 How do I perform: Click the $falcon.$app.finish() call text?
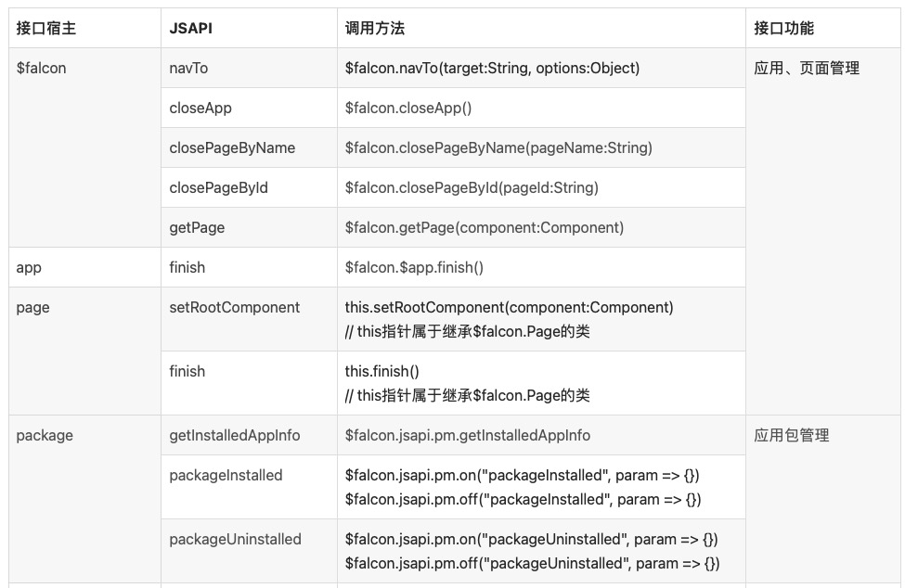click(414, 267)
